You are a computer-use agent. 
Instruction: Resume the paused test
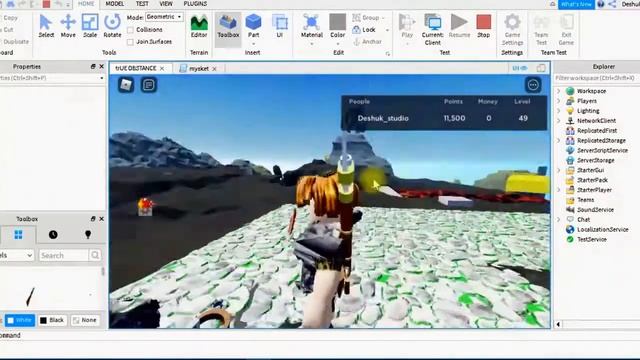[x=459, y=26]
